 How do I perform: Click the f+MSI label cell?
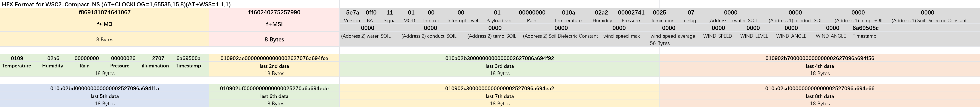click(274, 24)
